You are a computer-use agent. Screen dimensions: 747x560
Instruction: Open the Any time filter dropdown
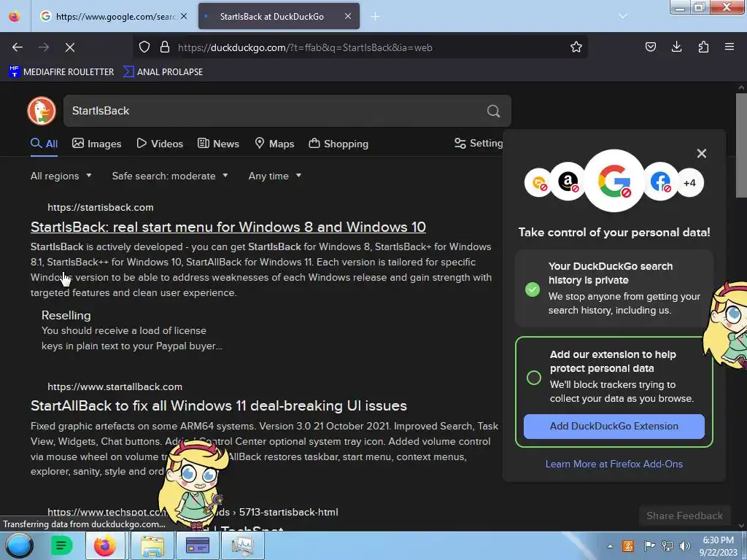(275, 176)
